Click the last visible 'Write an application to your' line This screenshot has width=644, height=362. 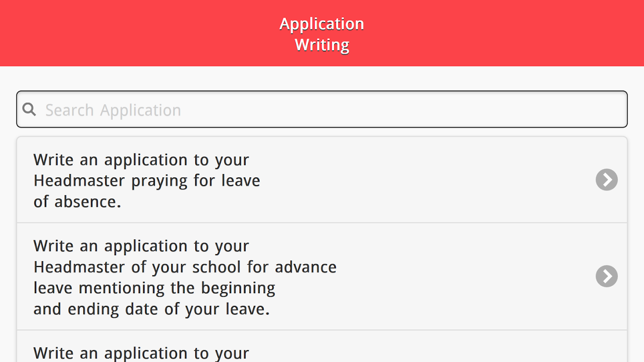141,353
